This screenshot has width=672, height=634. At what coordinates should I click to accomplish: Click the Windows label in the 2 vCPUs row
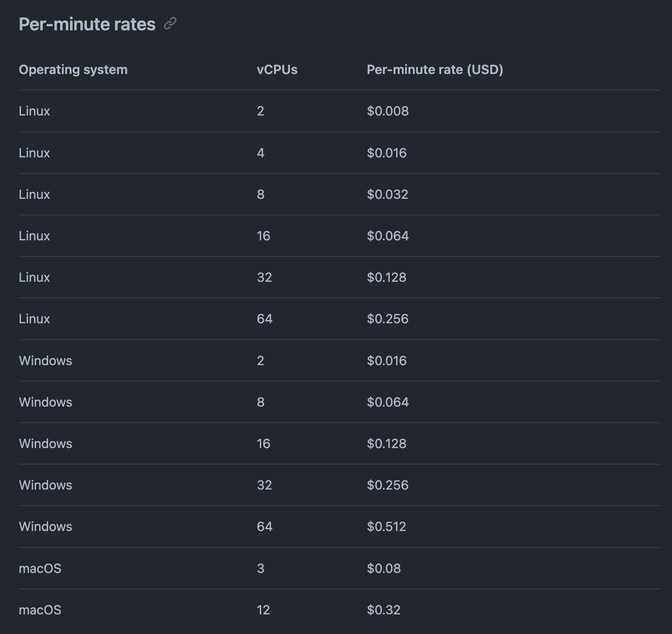[x=45, y=361]
